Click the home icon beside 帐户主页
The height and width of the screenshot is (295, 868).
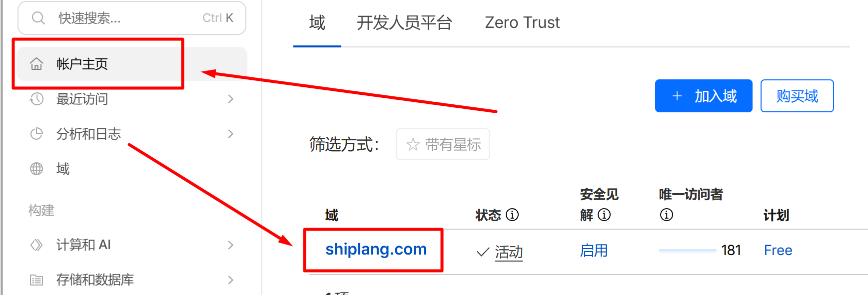(x=36, y=64)
